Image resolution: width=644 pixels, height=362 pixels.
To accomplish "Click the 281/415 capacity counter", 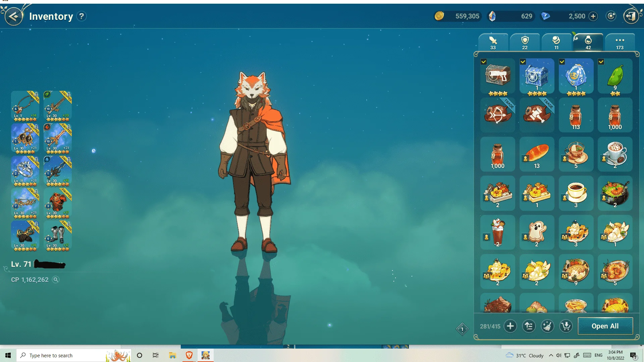I will click(490, 326).
